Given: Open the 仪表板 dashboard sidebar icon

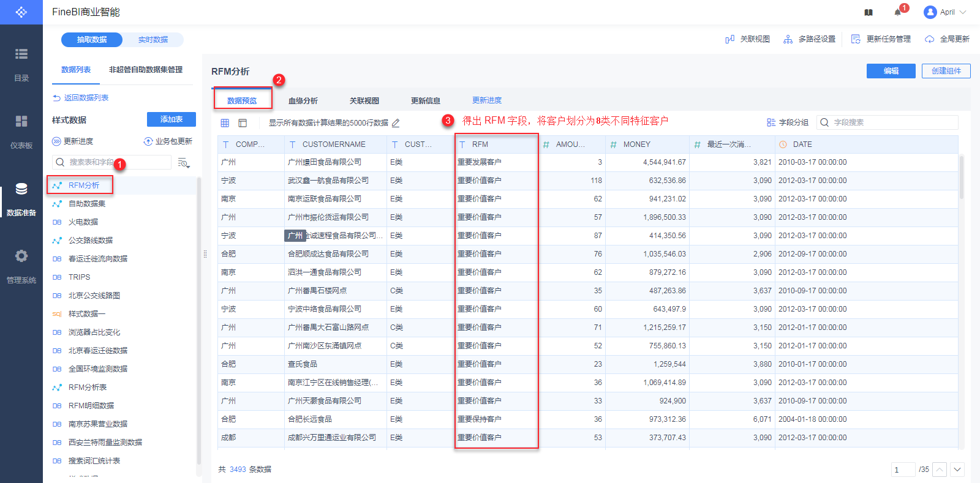Looking at the screenshot, I should click(21, 121).
